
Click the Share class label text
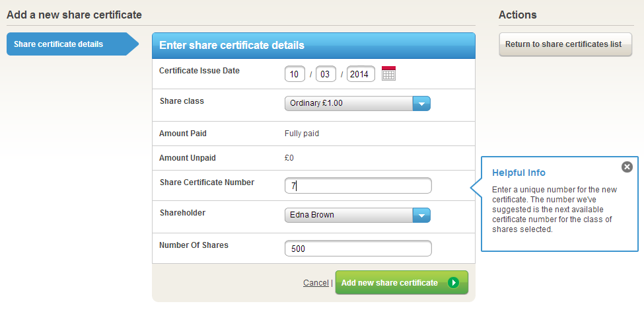coord(182,101)
